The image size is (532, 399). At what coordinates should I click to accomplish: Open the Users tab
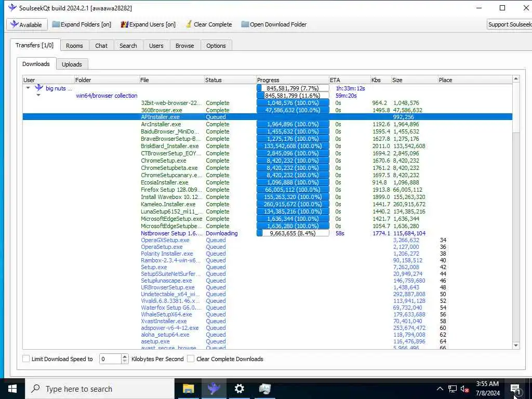[x=156, y=46]
